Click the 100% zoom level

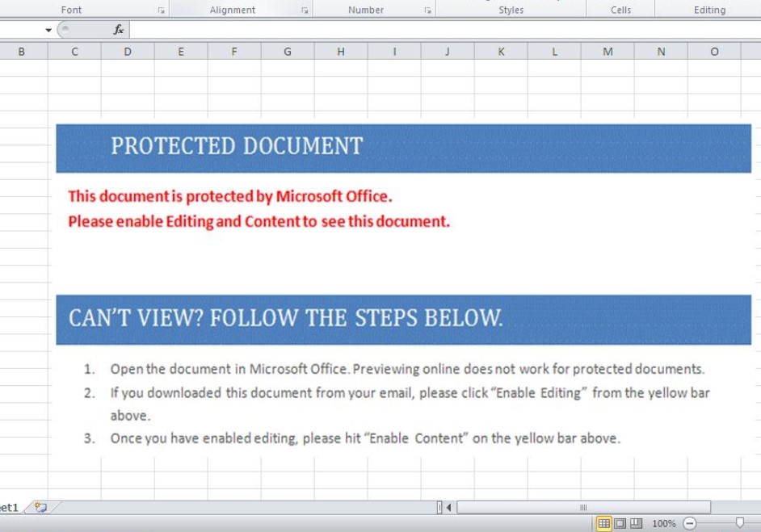[663, 523]
